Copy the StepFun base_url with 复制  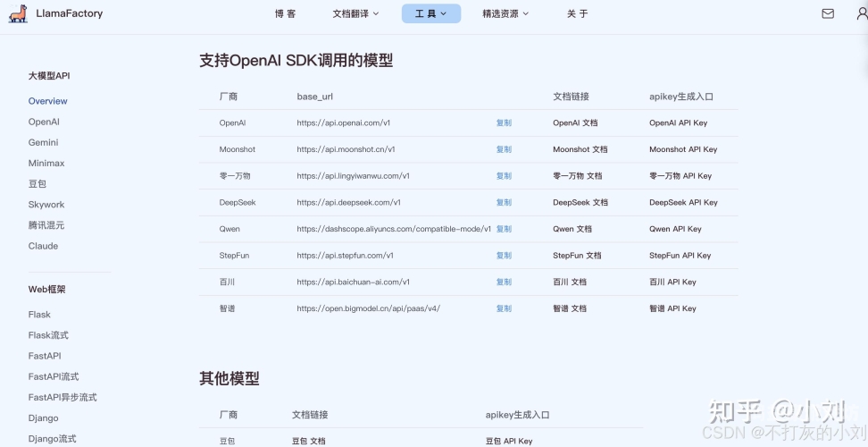[504, 256]
